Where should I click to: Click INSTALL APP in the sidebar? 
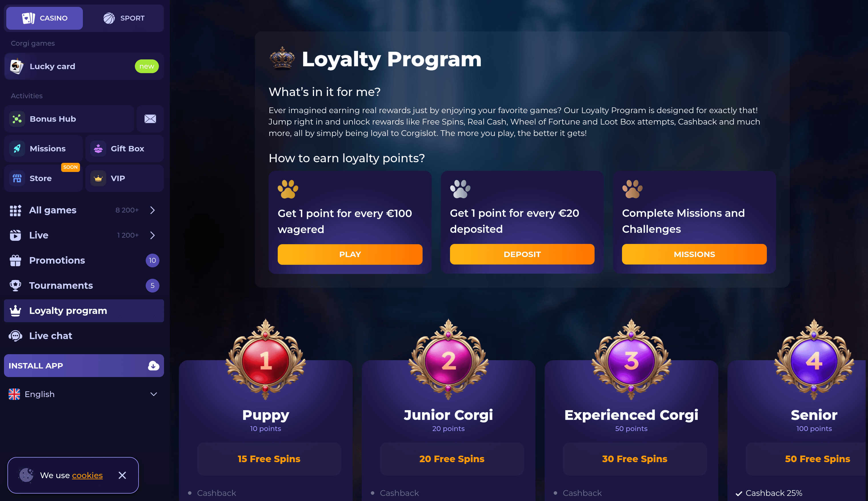click(x=84, y=365)
